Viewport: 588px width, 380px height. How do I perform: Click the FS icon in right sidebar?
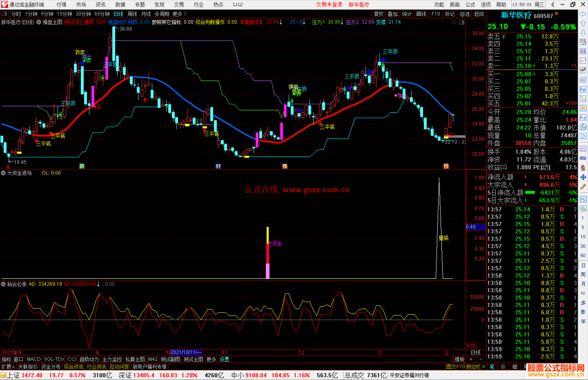[583, 199]
